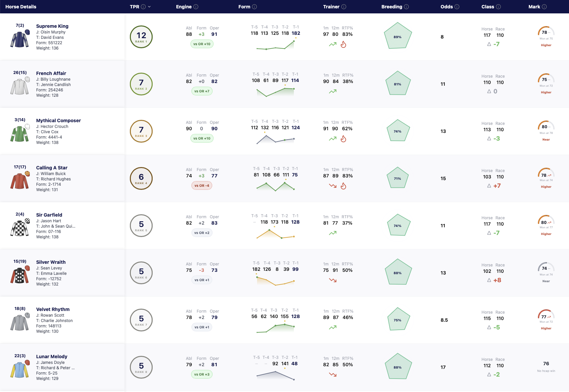This screenshot has width=569, height=392.
Task: Click the Mark header info icon
Action: click(544, 7)
